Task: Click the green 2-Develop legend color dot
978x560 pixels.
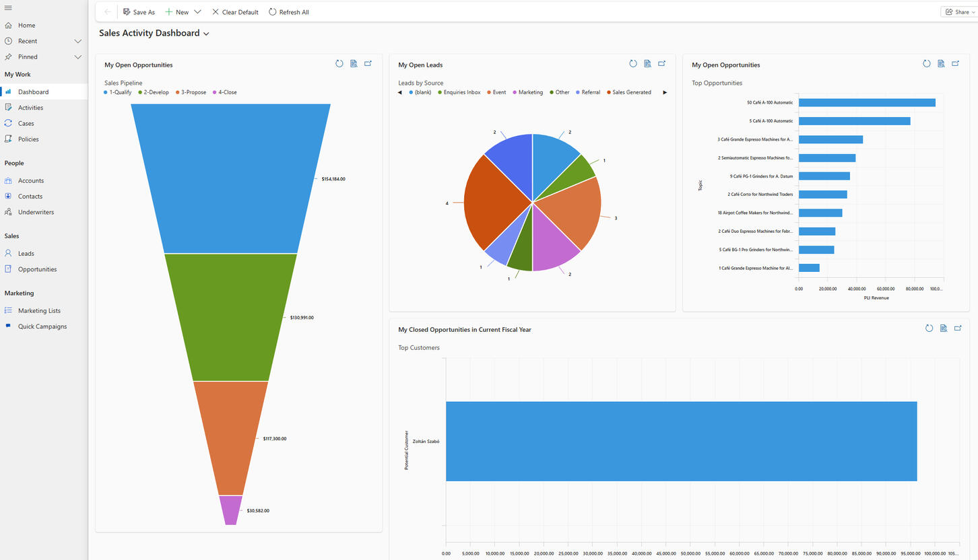Action: tap(139, 92)
